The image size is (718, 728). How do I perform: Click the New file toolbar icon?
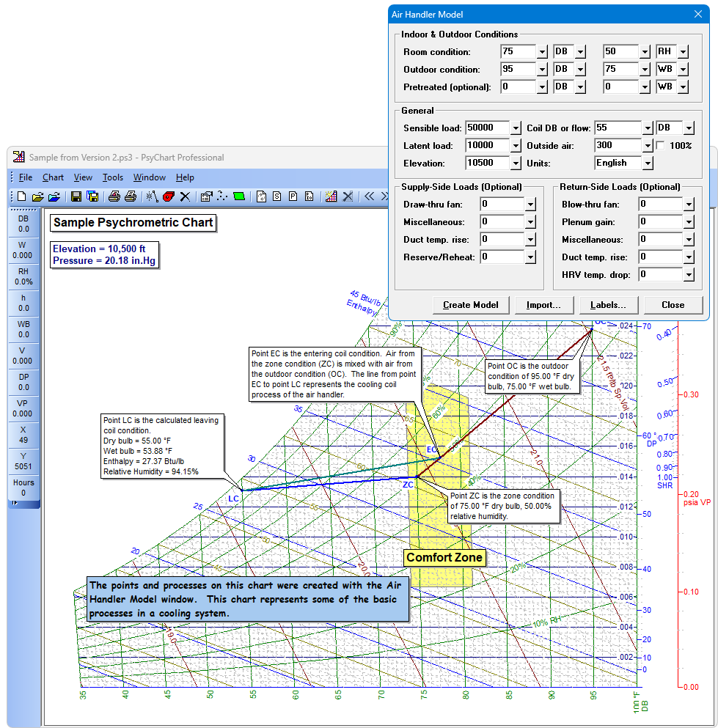21,196
